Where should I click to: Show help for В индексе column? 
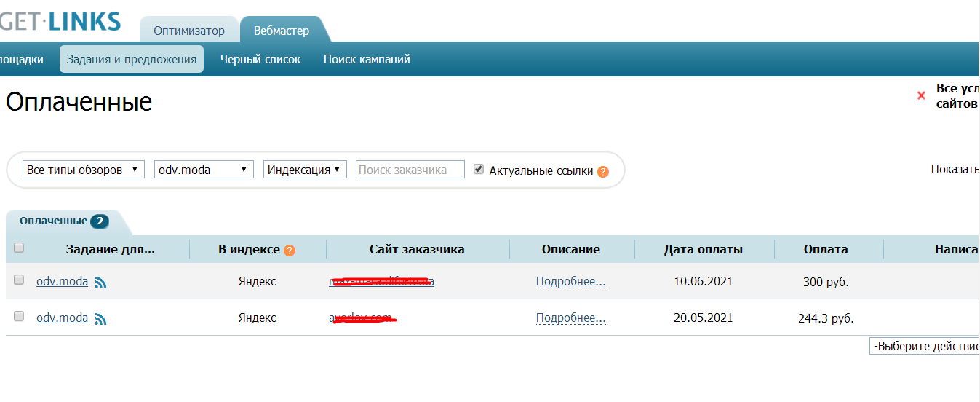click(290, 250)
